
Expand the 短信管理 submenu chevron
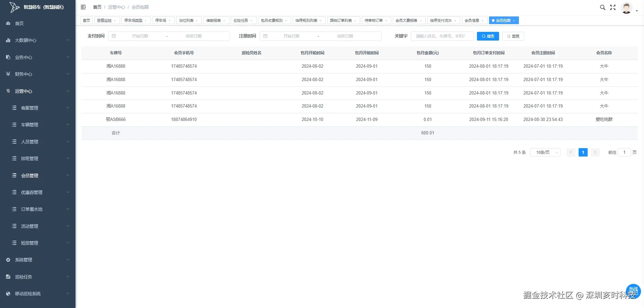click(x=68, y=243)
